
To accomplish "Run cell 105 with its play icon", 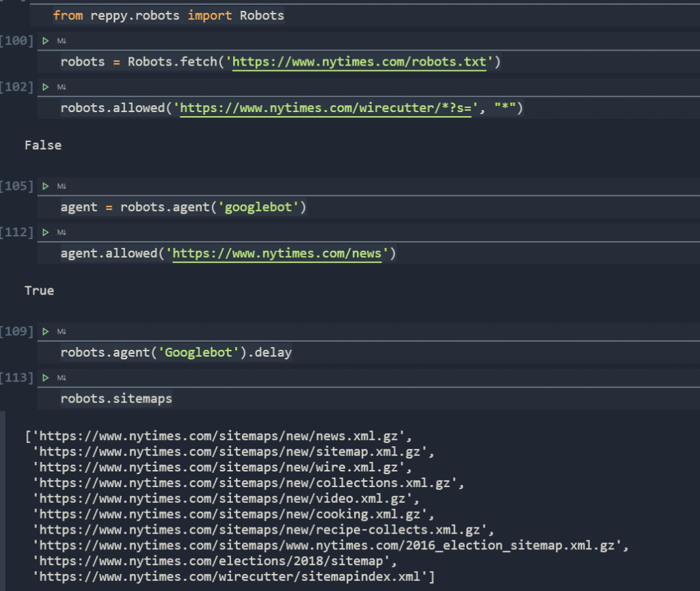I will pos(46,187).
